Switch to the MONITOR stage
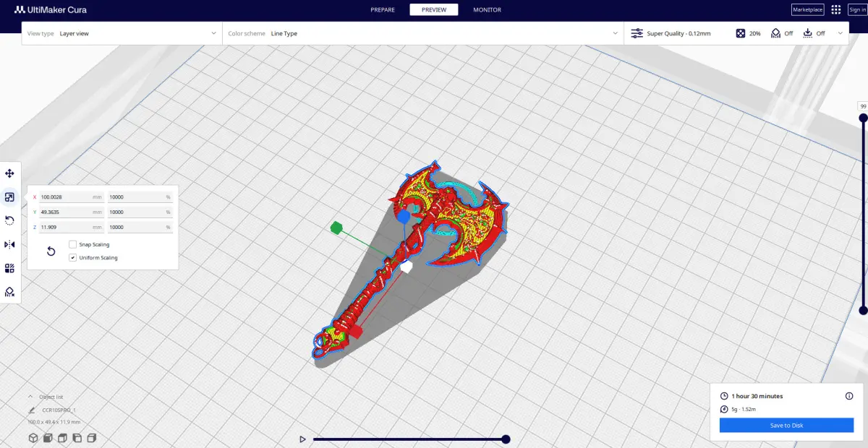This screenshot has height=448, width=868. point(487,9)
